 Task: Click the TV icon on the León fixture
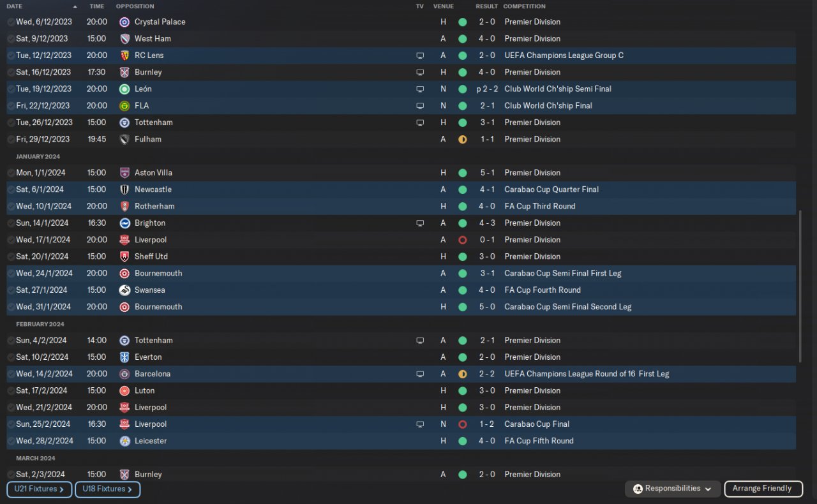click(x=420, y=89)
